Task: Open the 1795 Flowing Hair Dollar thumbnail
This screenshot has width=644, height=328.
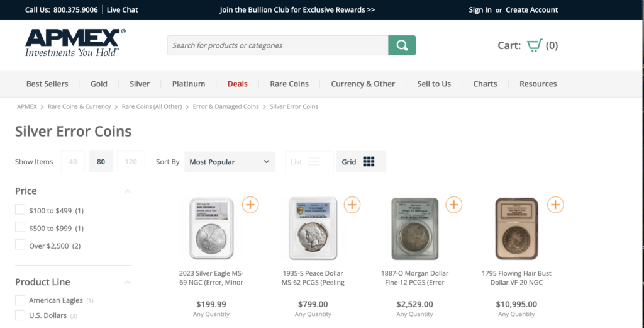Action: point(516,229)
